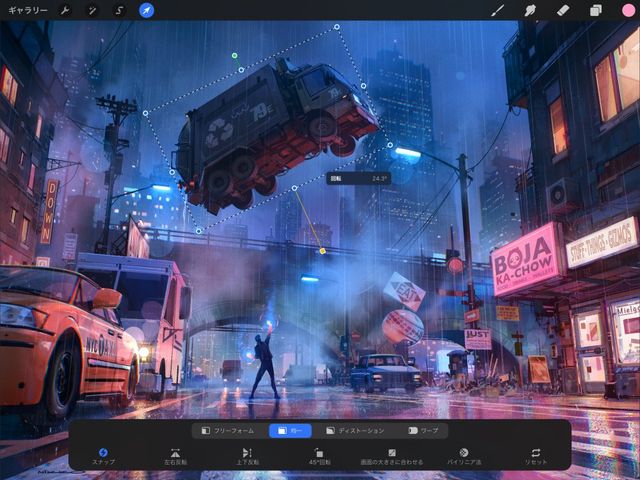The height and width of the screenshot is (480, 640).
Task: Open バイリニア法 interpolation options
Action: pos(464,456)
